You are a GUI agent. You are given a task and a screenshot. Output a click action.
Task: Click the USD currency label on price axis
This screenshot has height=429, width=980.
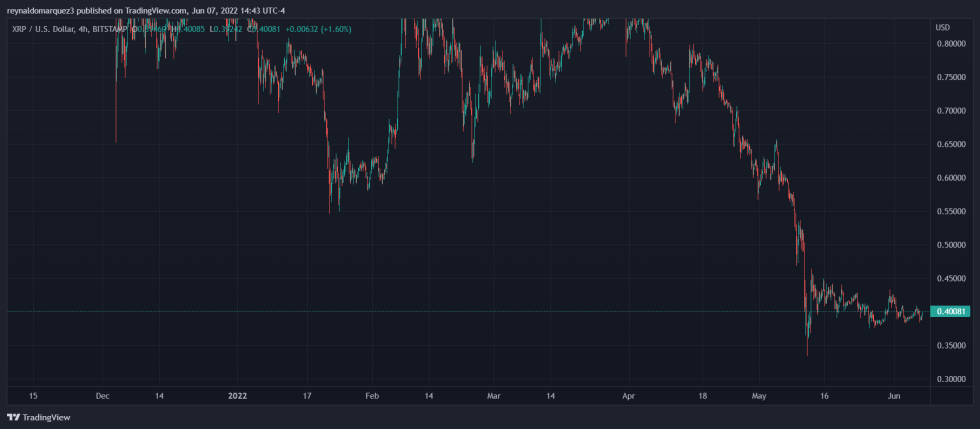[x=942, y=28]
